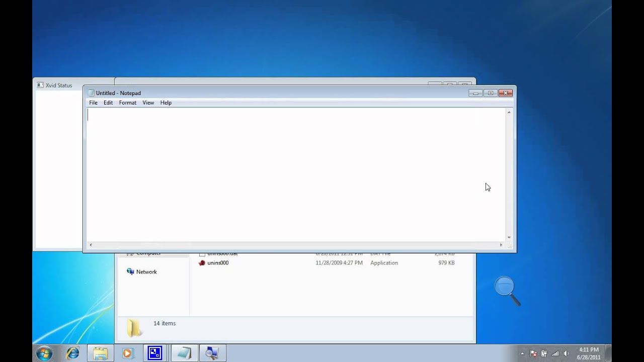Launch Internet Explorer from the taskbar
This screenshot has height=362, width=644.
73,353
